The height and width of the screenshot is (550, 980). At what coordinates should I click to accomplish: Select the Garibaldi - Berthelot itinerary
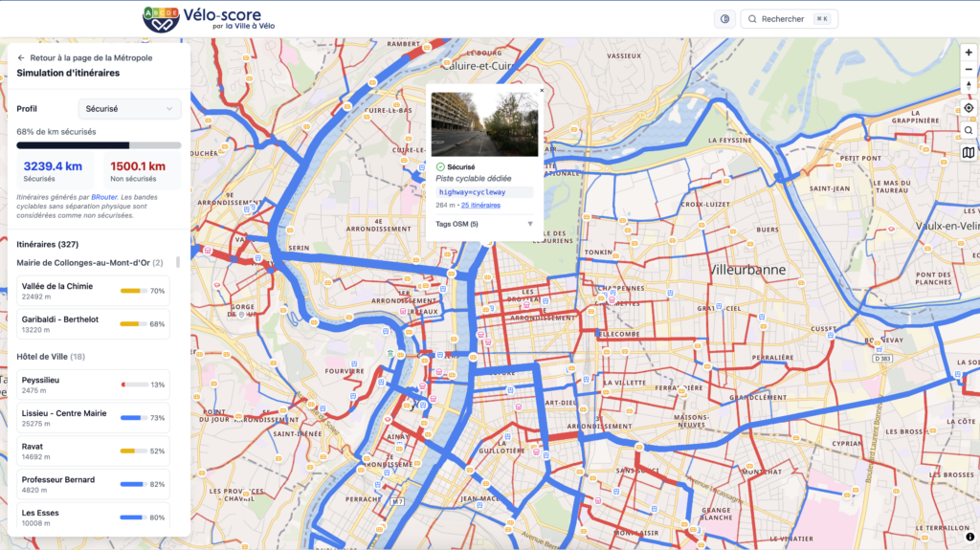[x=93, y=324]
